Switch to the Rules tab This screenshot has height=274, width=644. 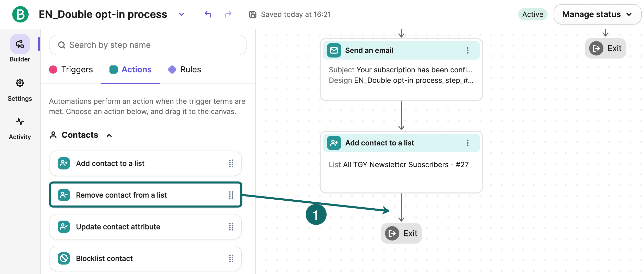coord(184,70)
